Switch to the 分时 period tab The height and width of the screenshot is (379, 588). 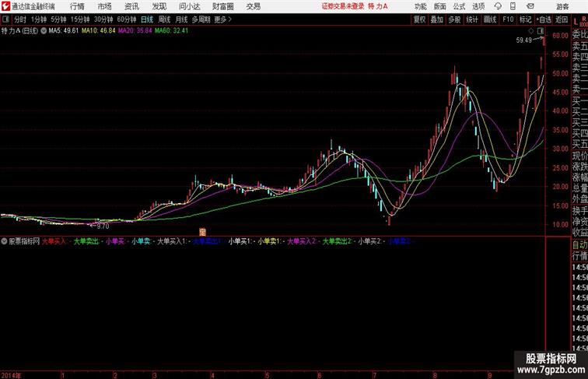tap(20, 19)
